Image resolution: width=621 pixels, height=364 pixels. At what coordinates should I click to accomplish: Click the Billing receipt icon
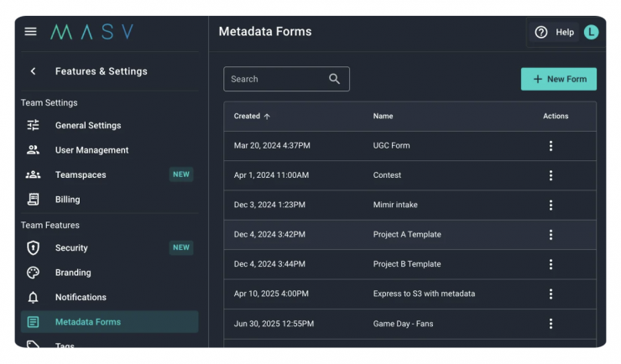point(34,200)
